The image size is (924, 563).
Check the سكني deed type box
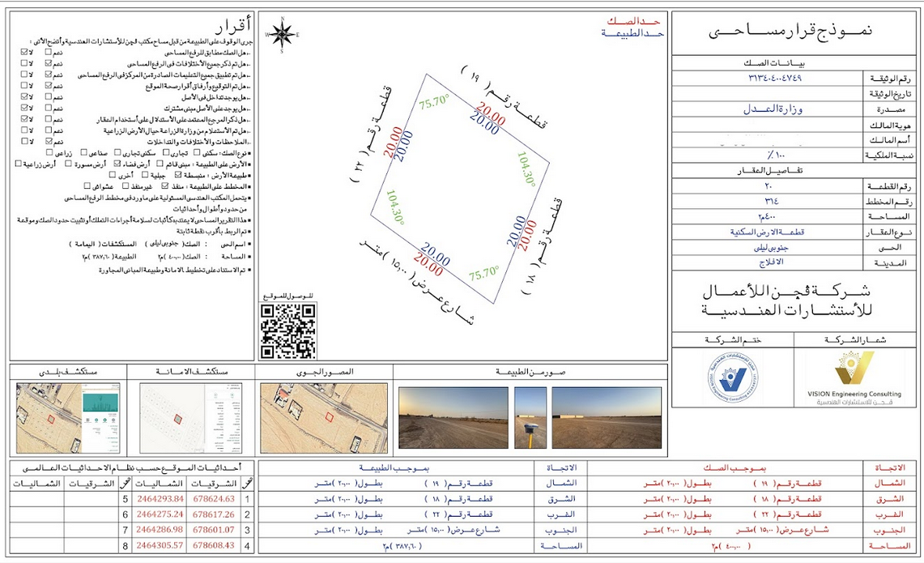197,152
